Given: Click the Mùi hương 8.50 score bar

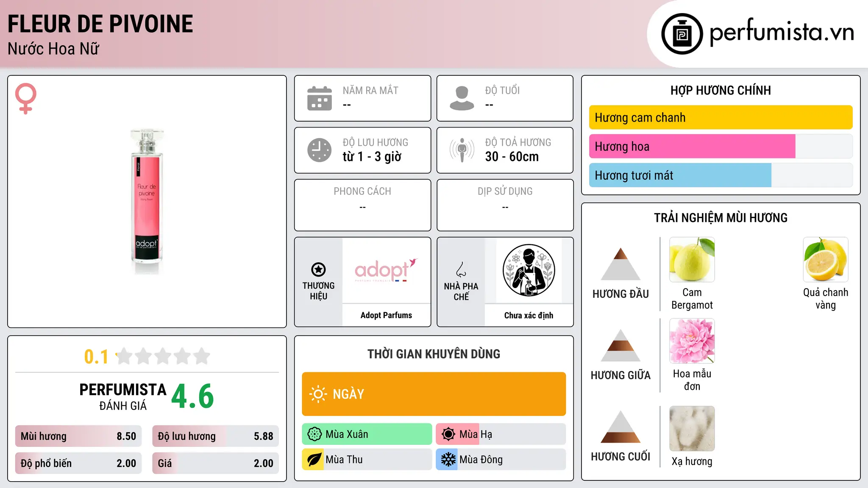Looking at the screenshot, I should (x=78, y=436).
